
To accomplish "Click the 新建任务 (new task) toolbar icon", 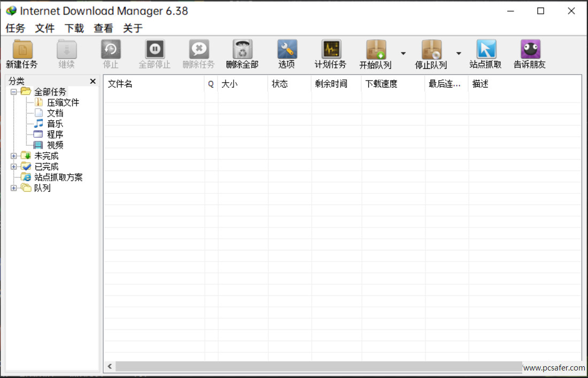I will (22, 50).
